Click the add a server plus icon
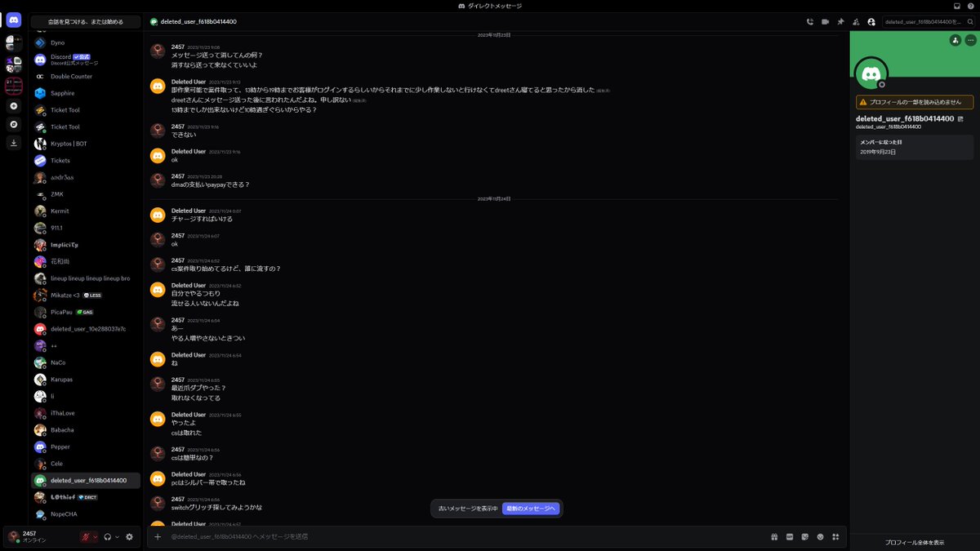The width and height of the screenshot is (980, 551). pyautogui.click(x=13, y=106)
